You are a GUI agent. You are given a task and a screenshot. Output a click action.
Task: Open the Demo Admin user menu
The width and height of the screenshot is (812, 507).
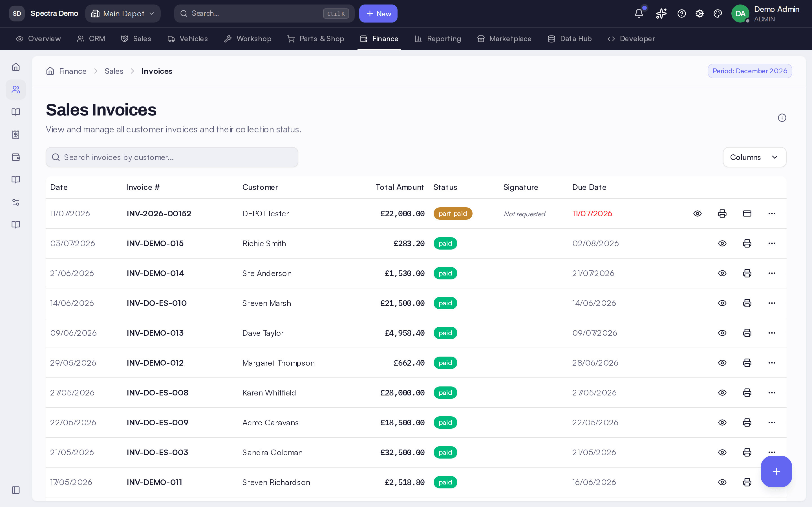[x=766, y=14]
